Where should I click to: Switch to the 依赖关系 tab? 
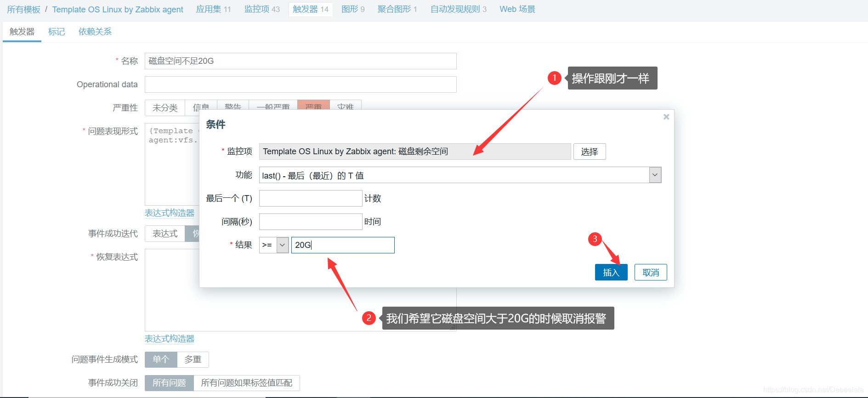point(95,32)
